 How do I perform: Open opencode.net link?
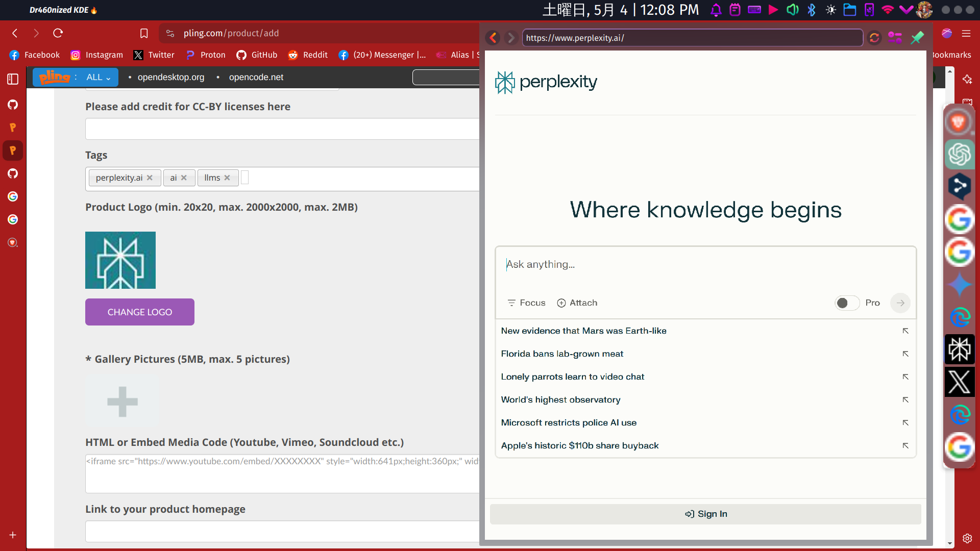coord(256,77)
